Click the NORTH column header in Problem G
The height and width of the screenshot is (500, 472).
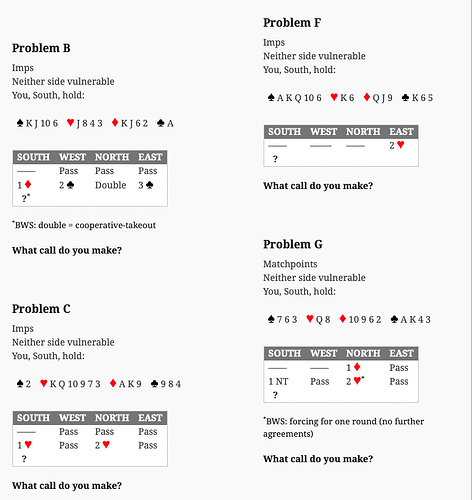(363, 353)
